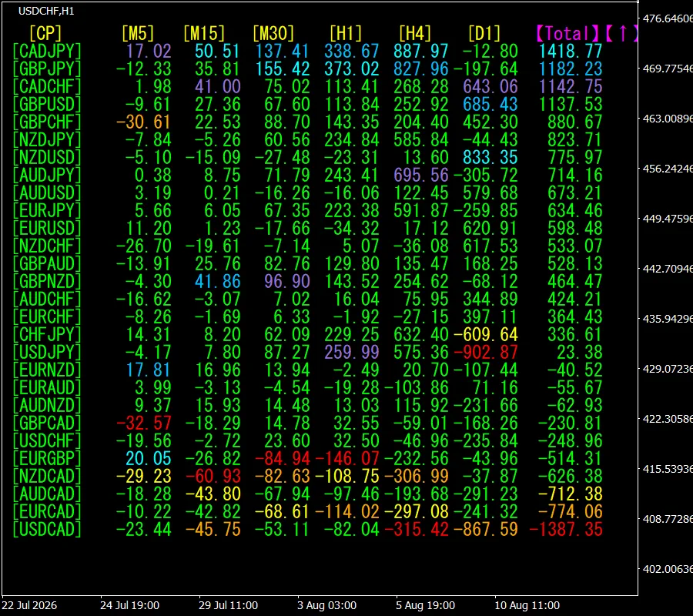Click the [USDCAD] pair label
The image size is (693, 616).
point(47,529)
